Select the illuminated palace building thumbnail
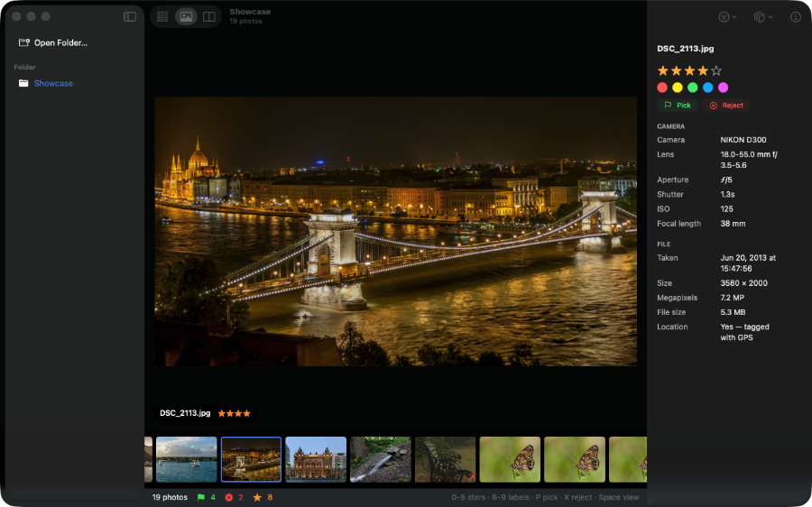Screen dimensions: 812x507 click(316, 459)
